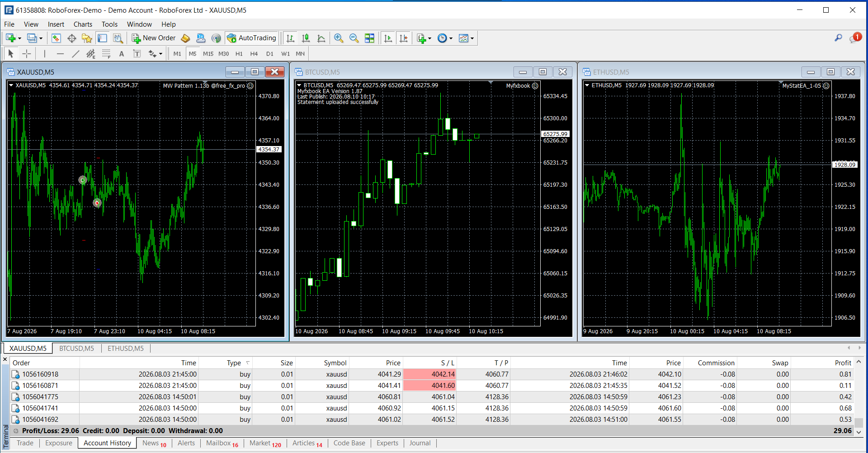Click the search magnifier icon
The width and height of the screenshot is (868, 453).
838,38
